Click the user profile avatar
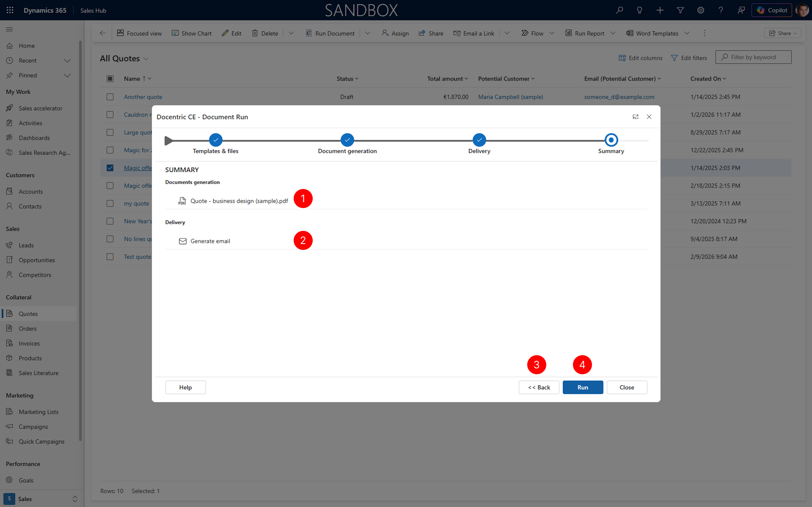The width and height of the screenshot is (812, 507). pos(802,10)
